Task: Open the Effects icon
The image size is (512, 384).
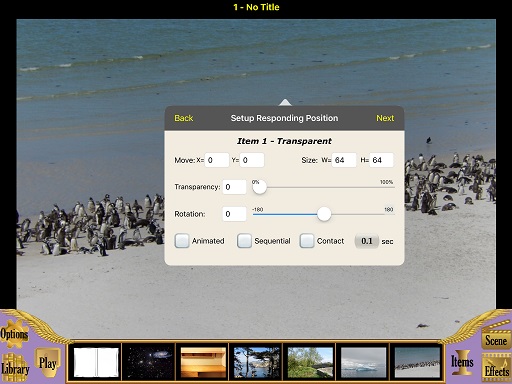Action: [497, 369]
